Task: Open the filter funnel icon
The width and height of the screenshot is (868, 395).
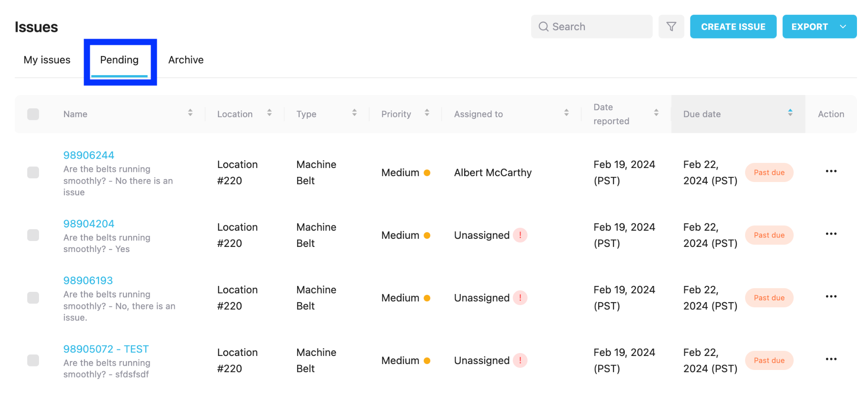Action: [671, 27]
